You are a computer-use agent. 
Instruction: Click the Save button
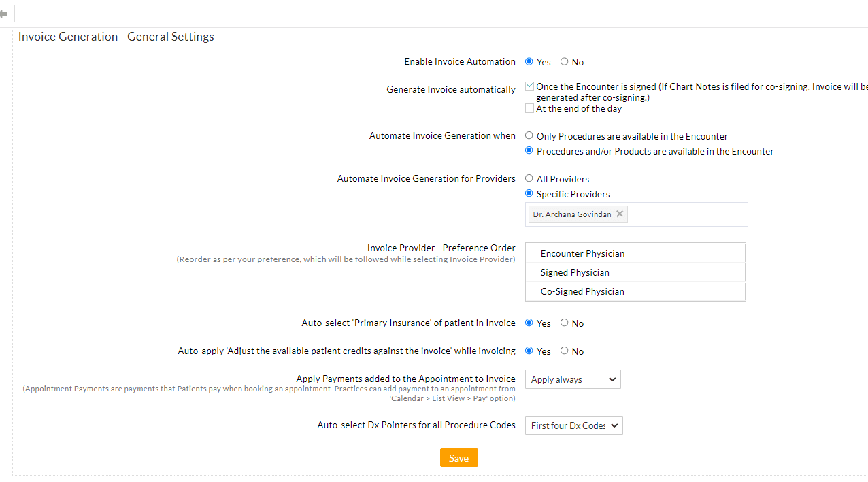458,457
